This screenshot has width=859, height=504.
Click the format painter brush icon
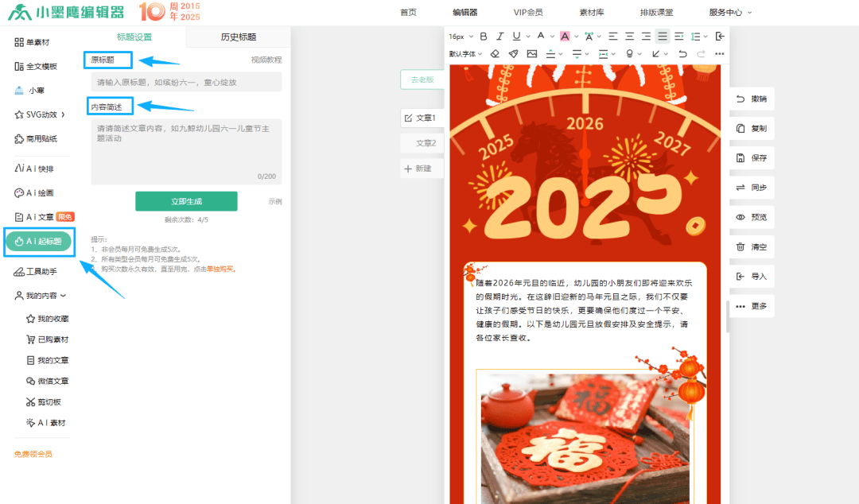(513, 54)
